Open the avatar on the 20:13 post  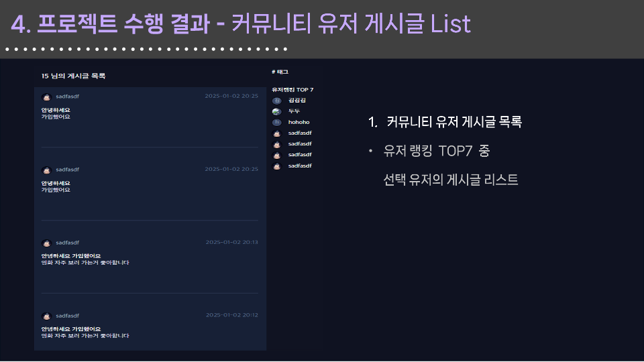[x=46, y=243]
